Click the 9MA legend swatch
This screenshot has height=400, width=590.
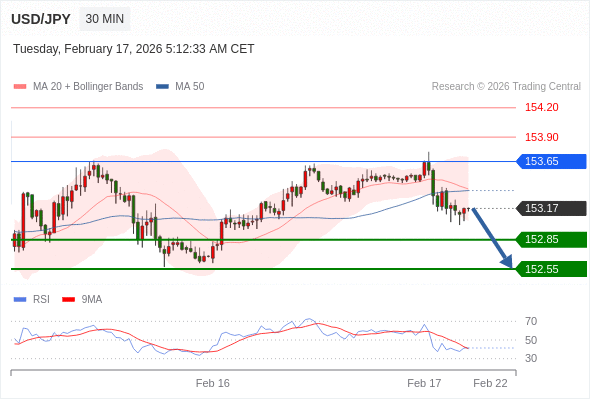click(x=68, y=300)
